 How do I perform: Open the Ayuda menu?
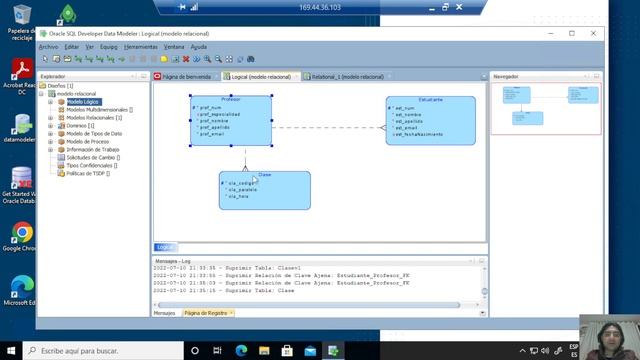pos(199,47)
